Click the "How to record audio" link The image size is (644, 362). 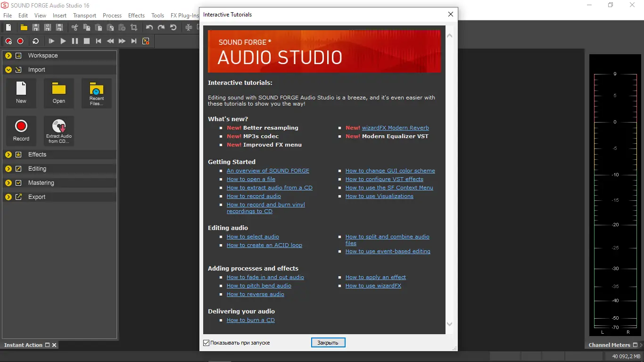[x=254, y=196]
